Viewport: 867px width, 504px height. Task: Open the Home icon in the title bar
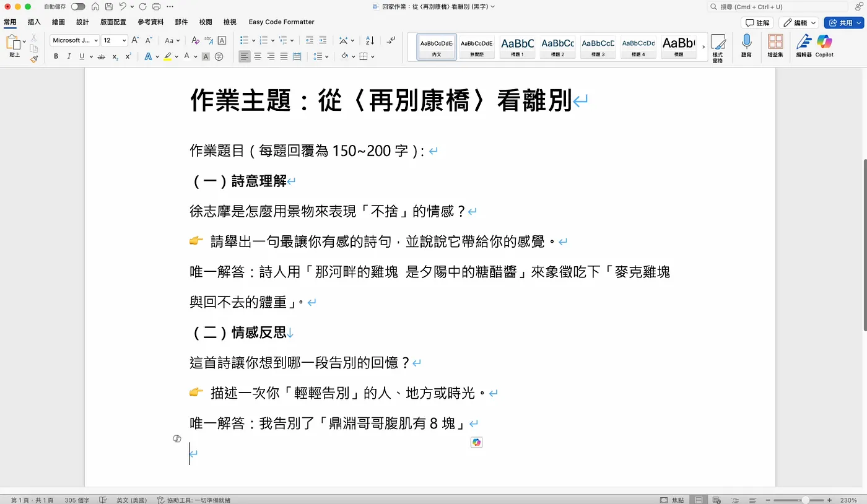tap(95, 6)
